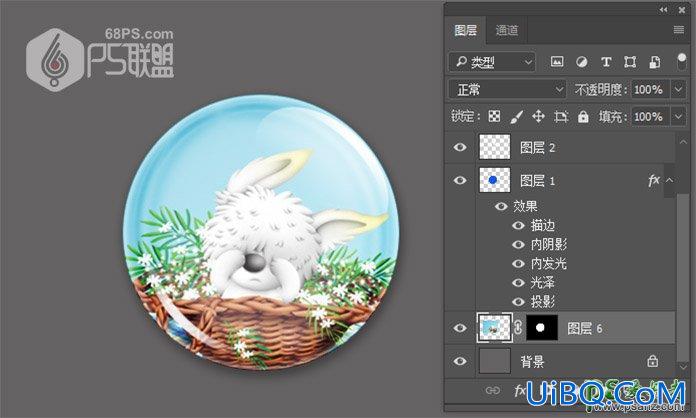Select the 图层 6 image thumbnail
The image size is (696, 418).
point(494,328)
